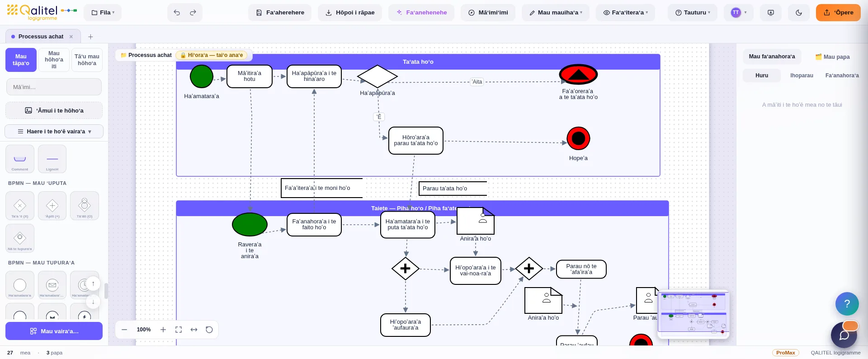This screenshot has width=868, height=359.
Task: Select the Ta'ata ho'o pool header
Action: click(x=418, y=62)
